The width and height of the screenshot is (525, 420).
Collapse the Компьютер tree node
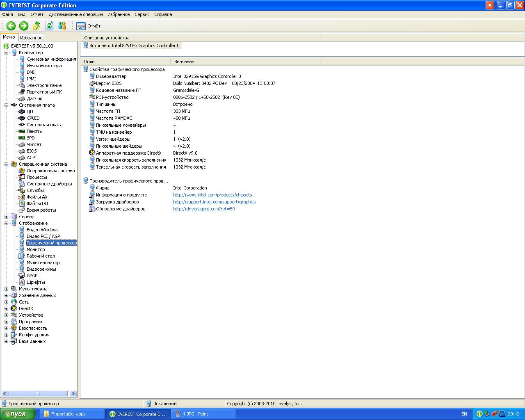pos(6,52)
